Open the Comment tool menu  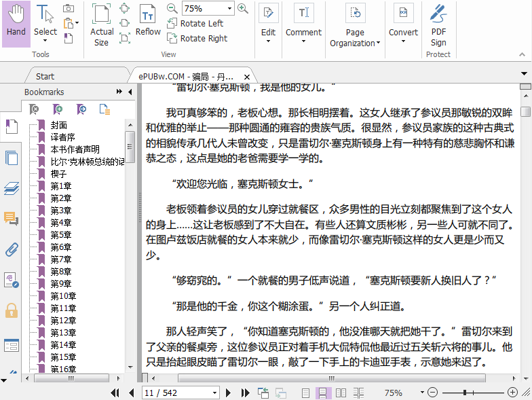tap(303, 23)
